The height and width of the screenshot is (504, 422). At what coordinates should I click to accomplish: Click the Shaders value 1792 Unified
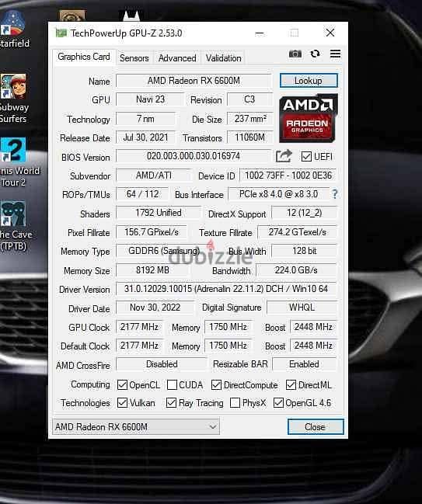pyautogui.click(x=159, y=213)
